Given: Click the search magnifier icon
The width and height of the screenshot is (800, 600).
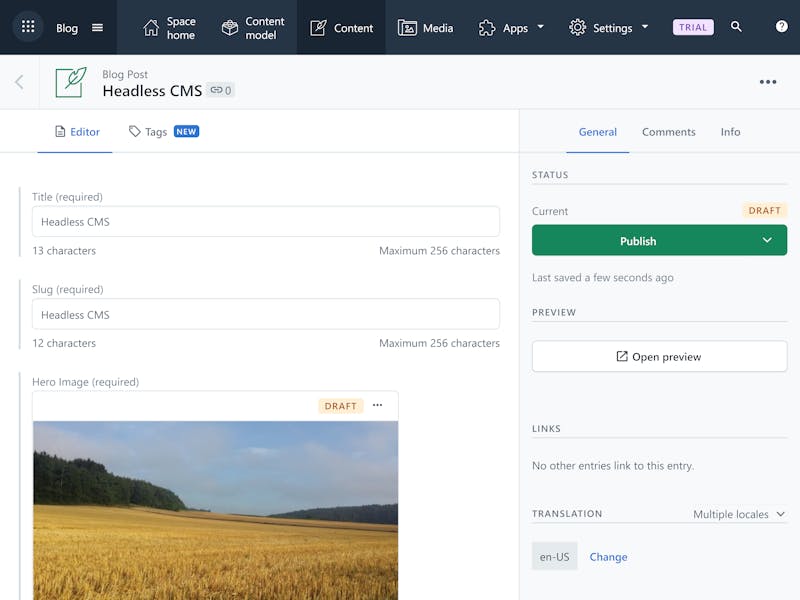Looking at the screenshot, I should 736,27.
